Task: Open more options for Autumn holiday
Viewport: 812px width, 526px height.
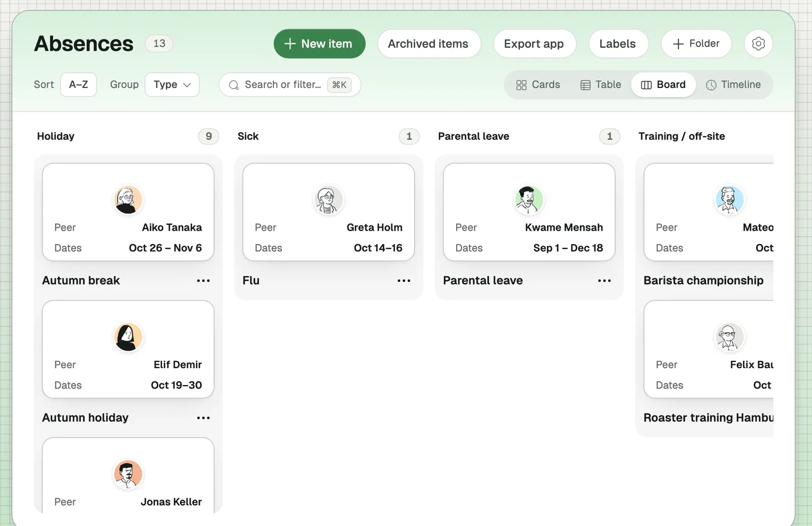Action: tap(203, 418)
